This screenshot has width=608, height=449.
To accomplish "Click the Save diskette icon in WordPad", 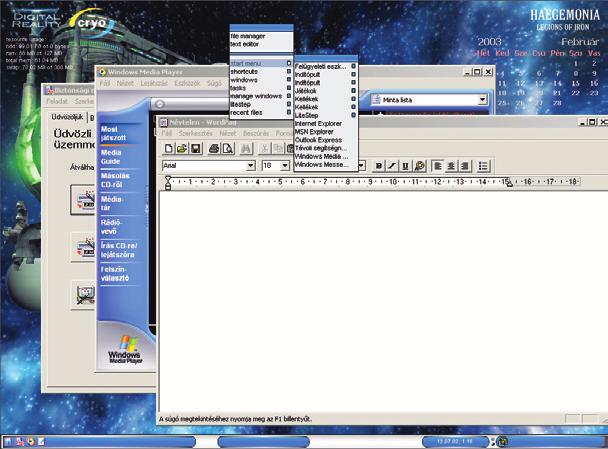I will (195, 148).
